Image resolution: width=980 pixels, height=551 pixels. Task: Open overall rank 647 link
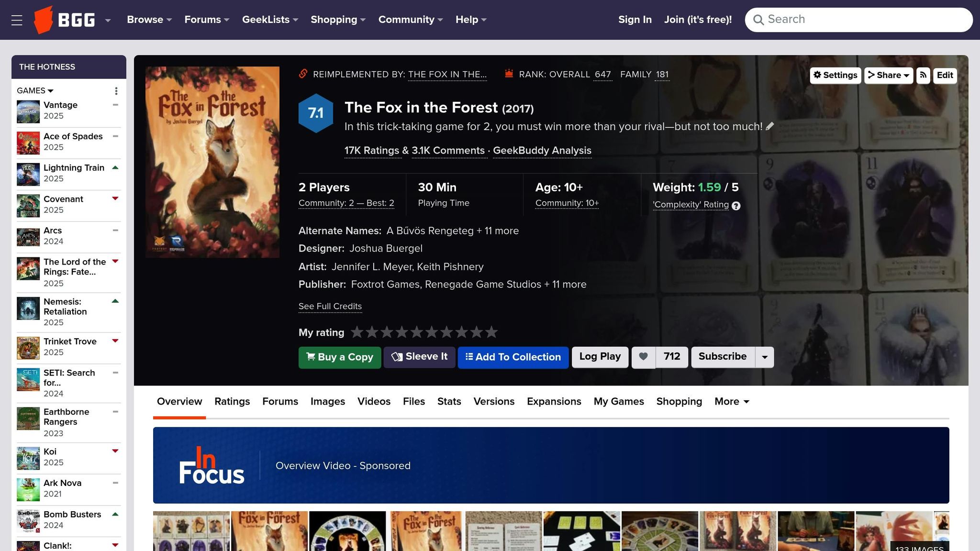(x=602, y=74)
